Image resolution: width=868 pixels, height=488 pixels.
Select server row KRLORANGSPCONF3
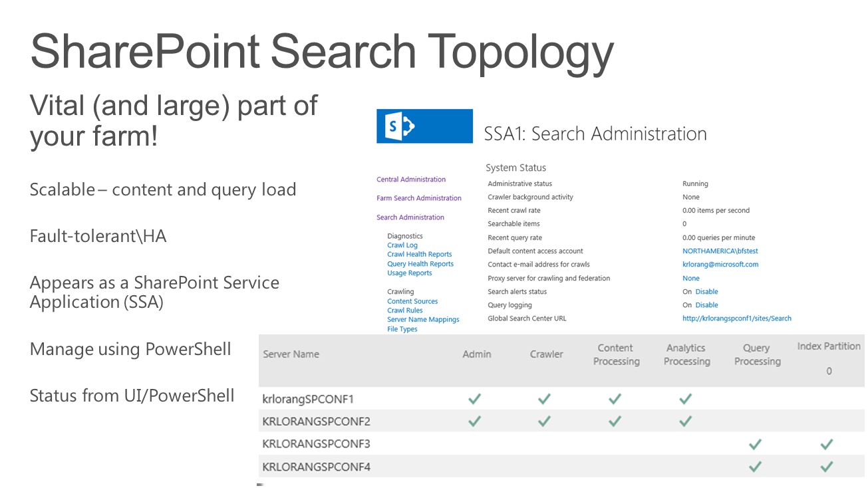tap(562, 444)
